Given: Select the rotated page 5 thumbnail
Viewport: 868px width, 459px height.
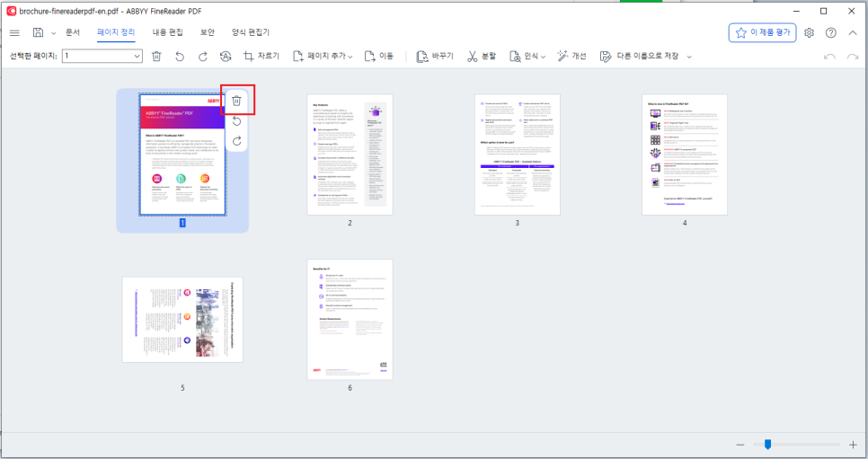Looking at the screenshot, I should (x=182, y=320).
